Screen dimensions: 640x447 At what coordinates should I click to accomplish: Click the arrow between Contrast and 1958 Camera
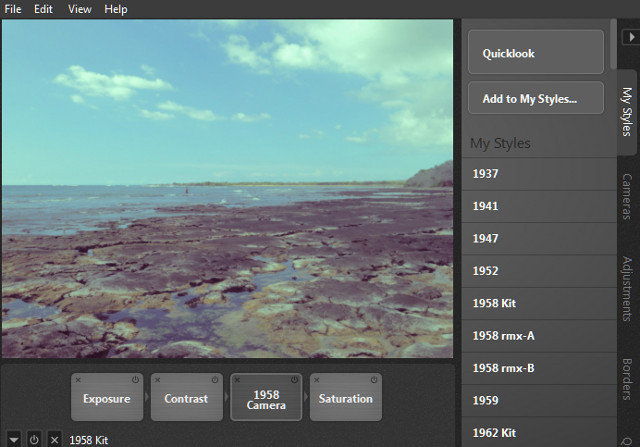[x=227, y=397]
